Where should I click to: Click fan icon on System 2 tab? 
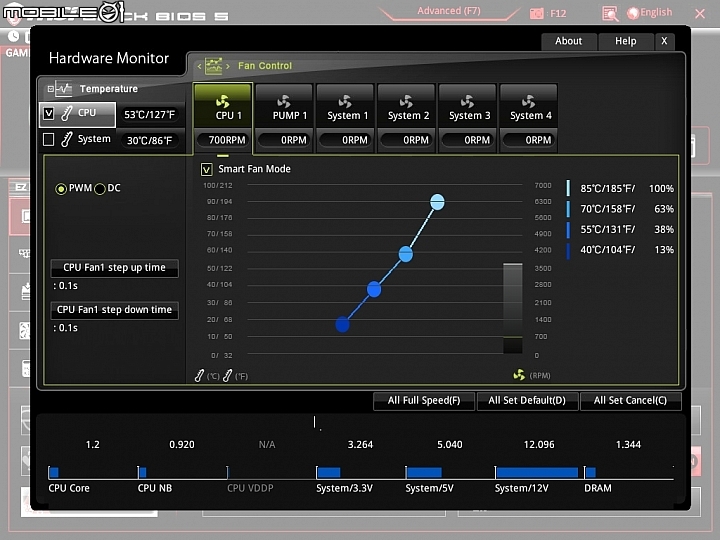pos(406,101)
